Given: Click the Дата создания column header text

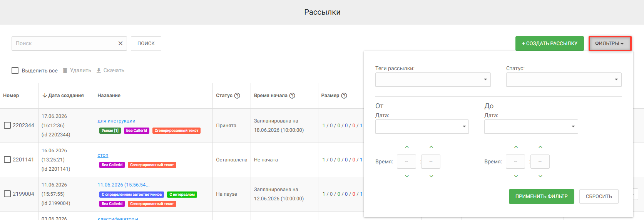Looking at the screenshot, I should [66, 96].
